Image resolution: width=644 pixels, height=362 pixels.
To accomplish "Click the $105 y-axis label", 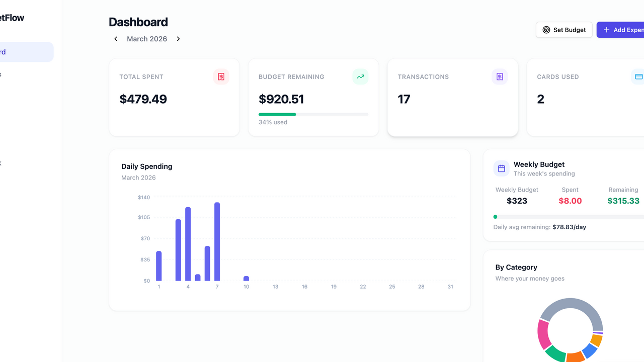I will click(x=144, y=217).
